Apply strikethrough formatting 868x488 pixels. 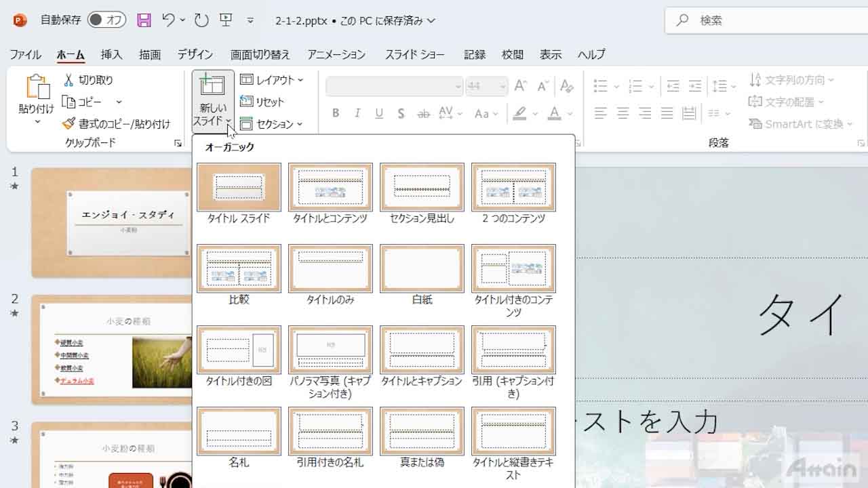(423, 113)
